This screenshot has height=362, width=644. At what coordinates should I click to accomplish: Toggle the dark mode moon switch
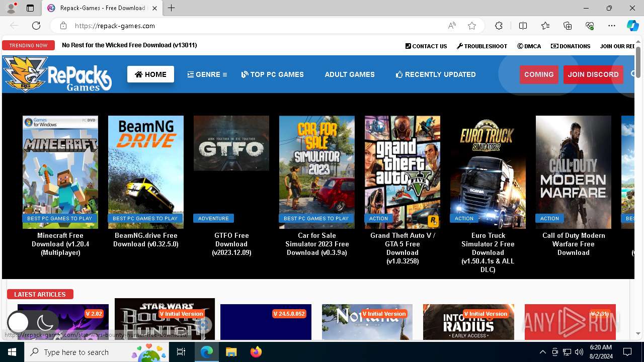point(32,323)
